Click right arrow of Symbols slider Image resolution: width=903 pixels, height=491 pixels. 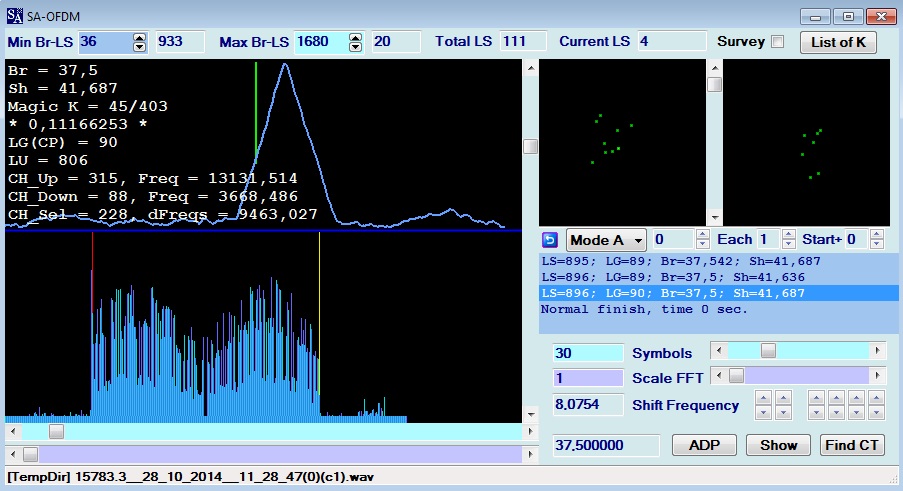point(877,350)
